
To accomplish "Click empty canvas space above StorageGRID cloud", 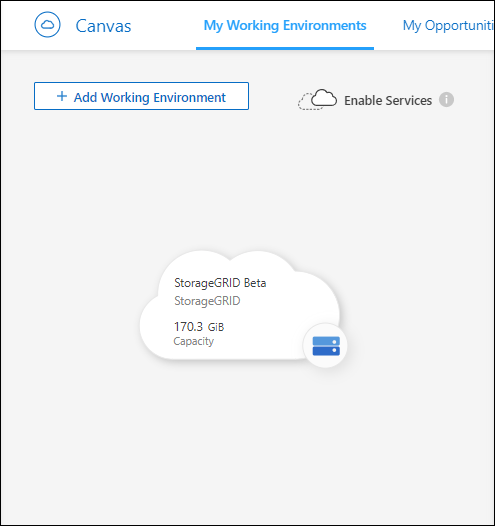I will 247,181.
